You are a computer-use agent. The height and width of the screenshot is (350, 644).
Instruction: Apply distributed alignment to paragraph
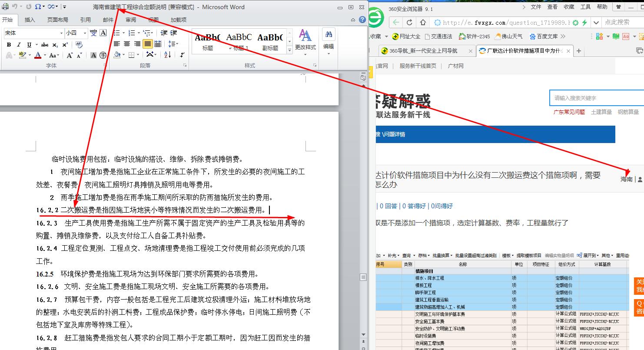point(158,44)
